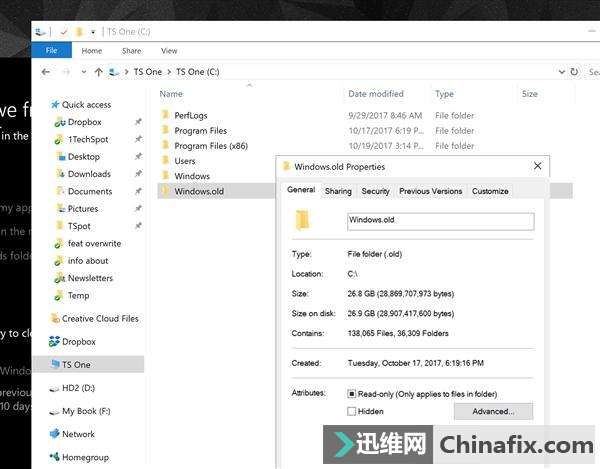600x469 pixels.
Task: Open HD2 (D:) drive
Action: (78, 388)
